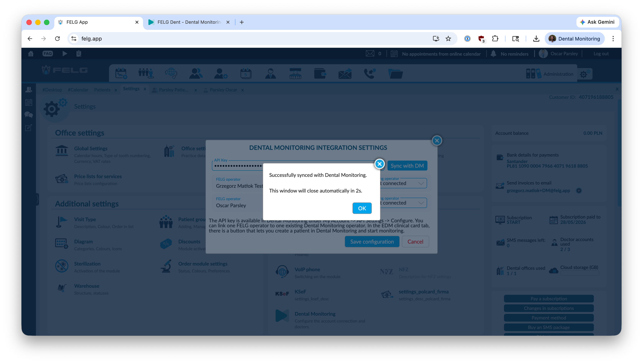Click Payment method button

point(549,318)
